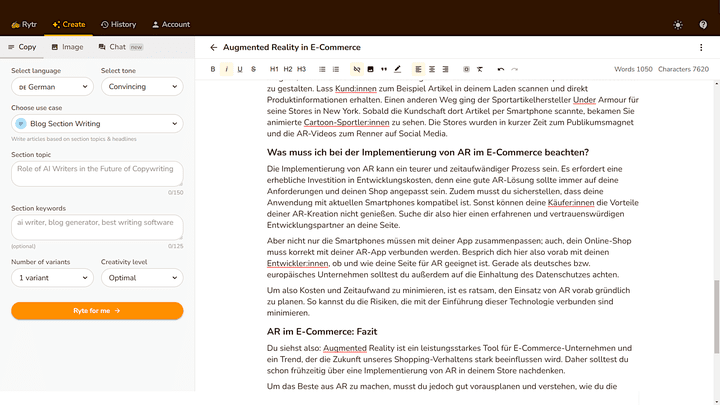Switch to the History tab

coord(118,24)
